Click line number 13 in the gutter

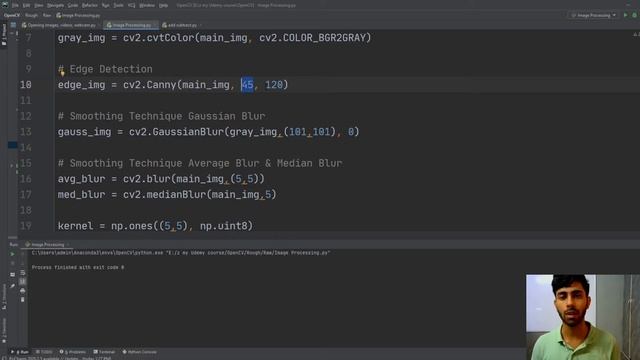[x=26, y=132]
